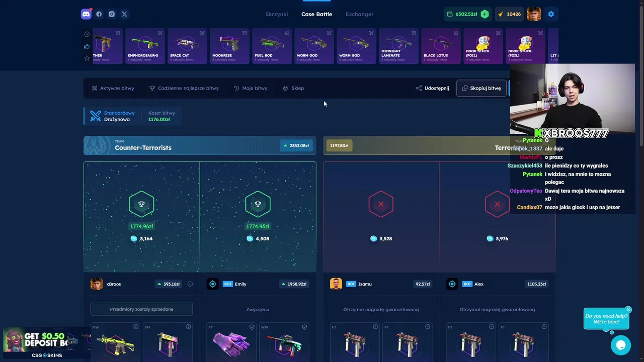Click the crossed swords battle mode icon
The height and width of the screenshot is (362, 644).
coord(96,116)
